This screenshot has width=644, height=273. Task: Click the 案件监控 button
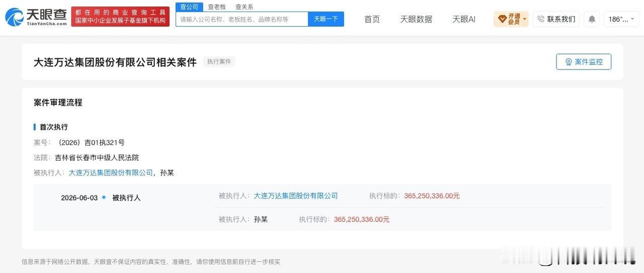coord(584,62)
